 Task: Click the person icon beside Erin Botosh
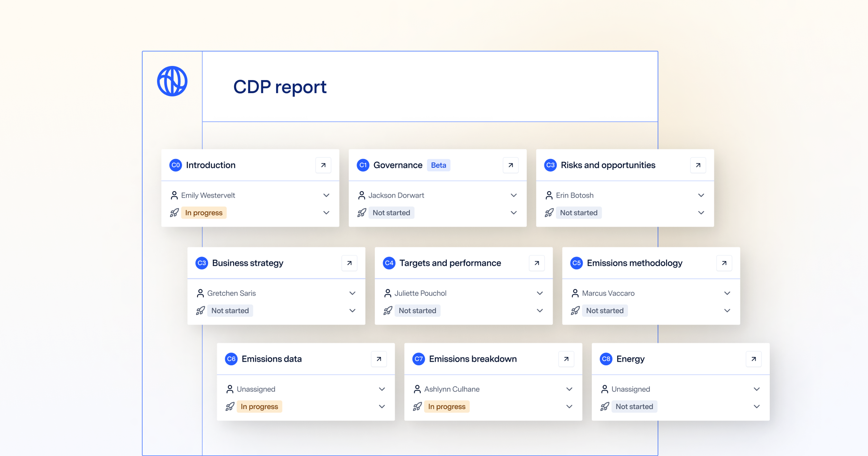(x=549, y=195)
